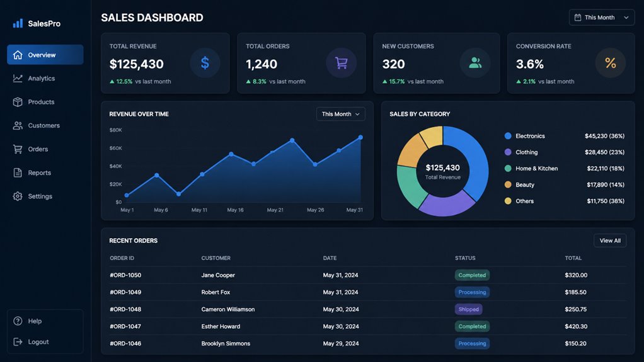This screenshot has height=362, width=644.
Task: Click the $420.30 order total
Action: [576, 326]
